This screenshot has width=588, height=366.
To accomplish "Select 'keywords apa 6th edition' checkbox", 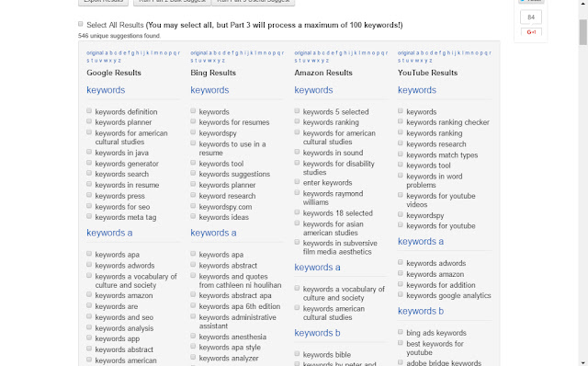I will click(x=193, y=305).
